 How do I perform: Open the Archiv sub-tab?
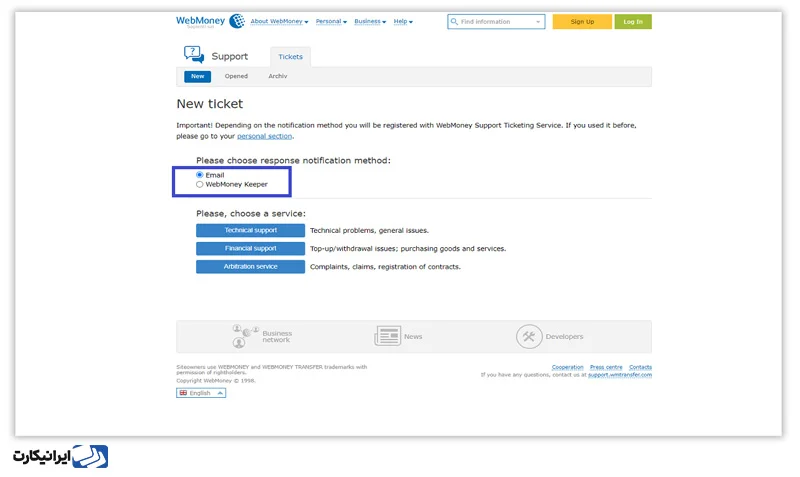pos(278,76)
